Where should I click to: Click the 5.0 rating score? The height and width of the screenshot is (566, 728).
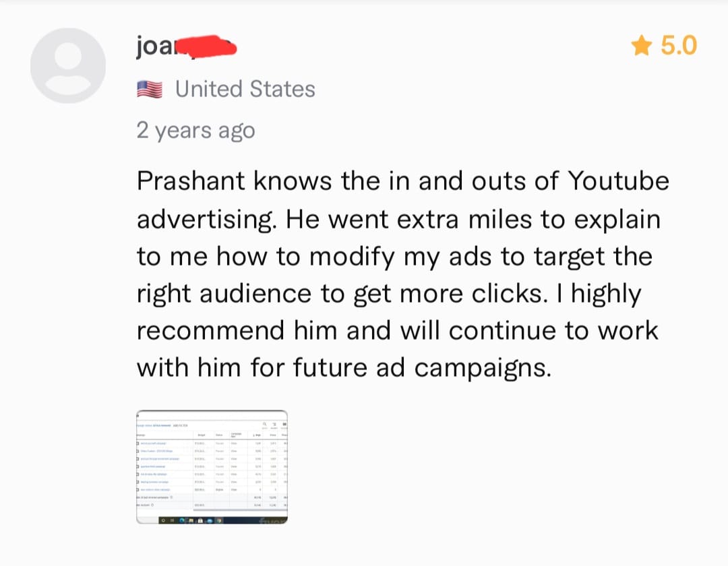678,46
